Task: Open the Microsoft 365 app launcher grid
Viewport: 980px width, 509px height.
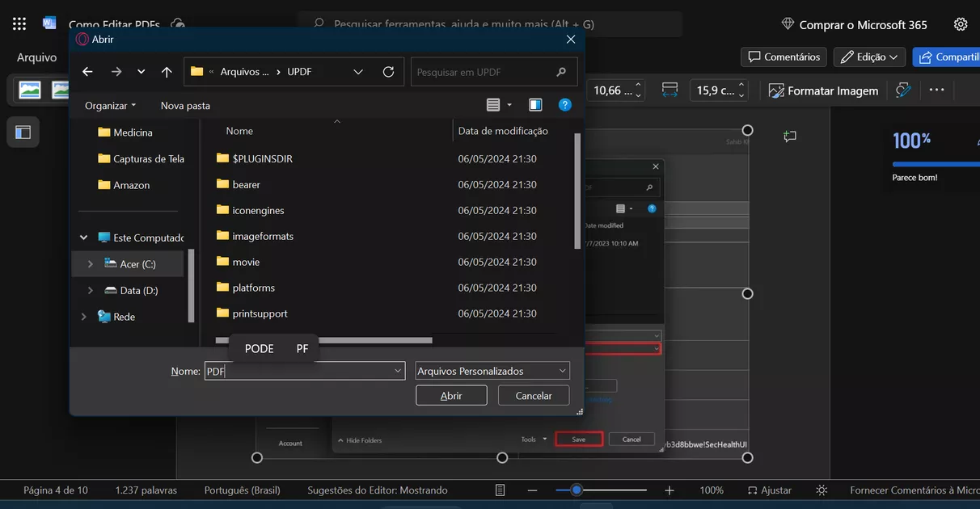Action: point(18,23)
